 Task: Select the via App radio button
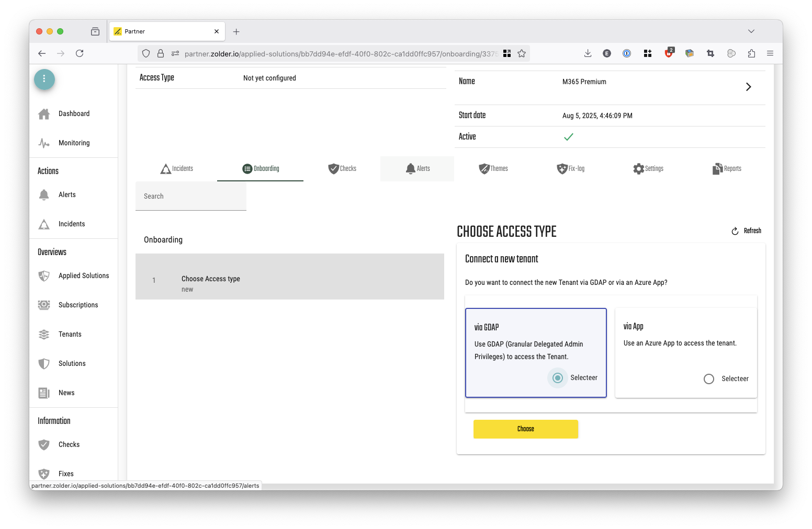(x=709, y=379)
